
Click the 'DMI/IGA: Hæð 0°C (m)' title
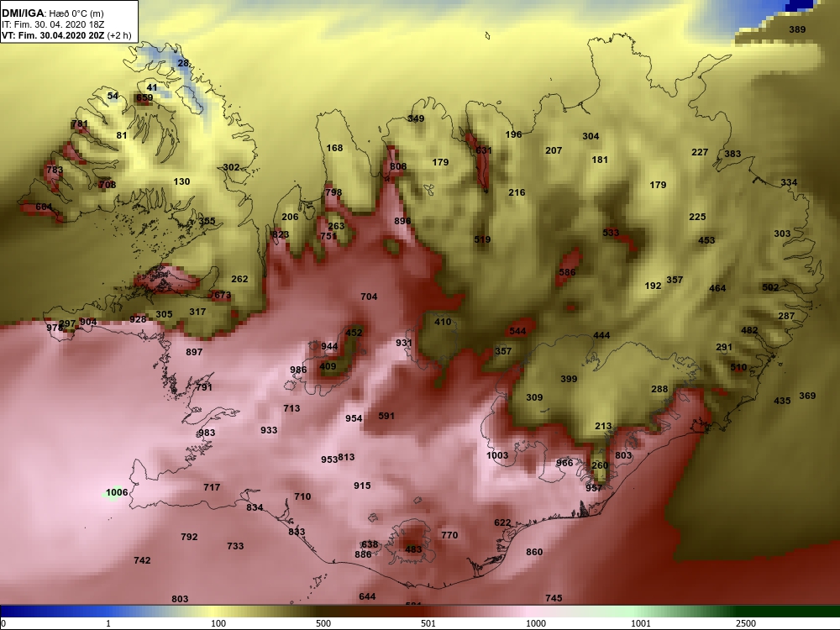coord(53,13)
